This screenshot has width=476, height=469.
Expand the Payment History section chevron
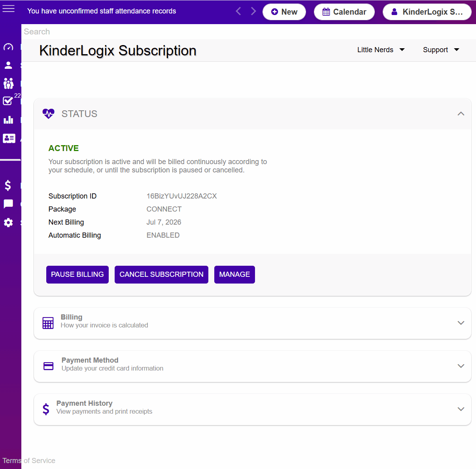pos(461,409)
